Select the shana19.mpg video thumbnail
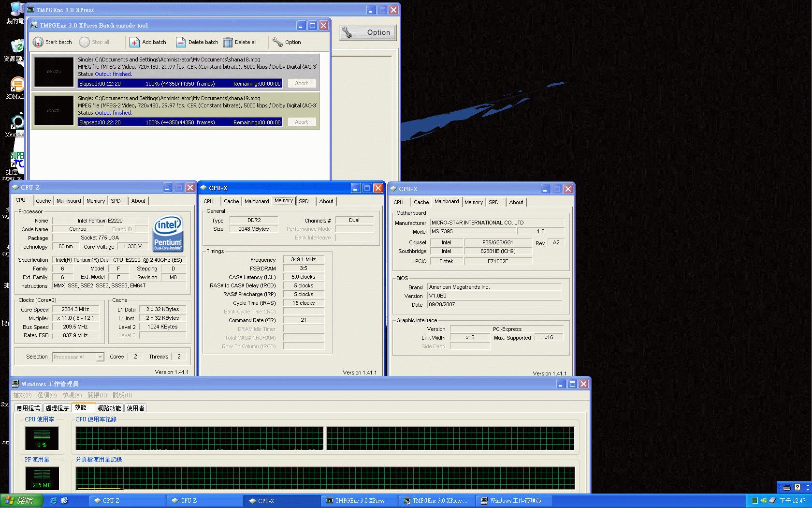 54,110
